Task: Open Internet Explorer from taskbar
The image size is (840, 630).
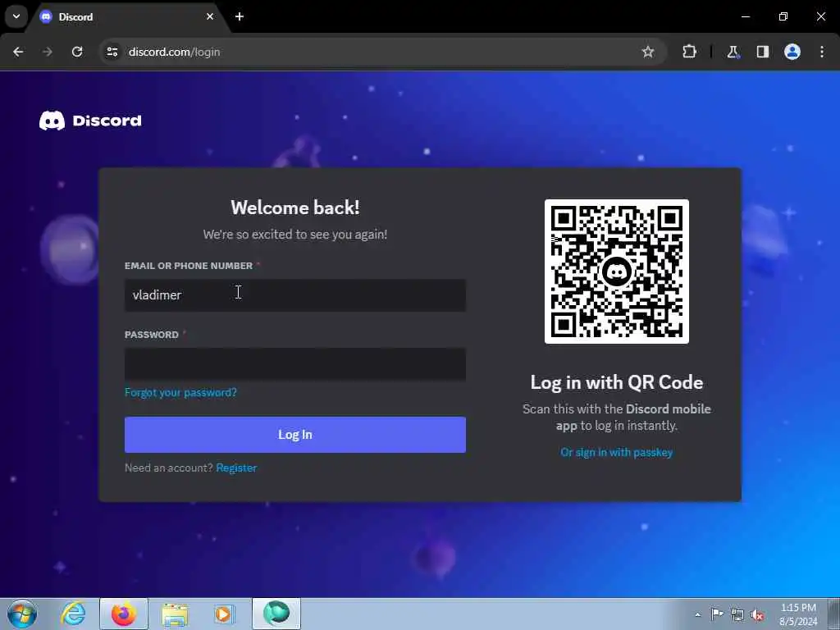Action: 73,614
